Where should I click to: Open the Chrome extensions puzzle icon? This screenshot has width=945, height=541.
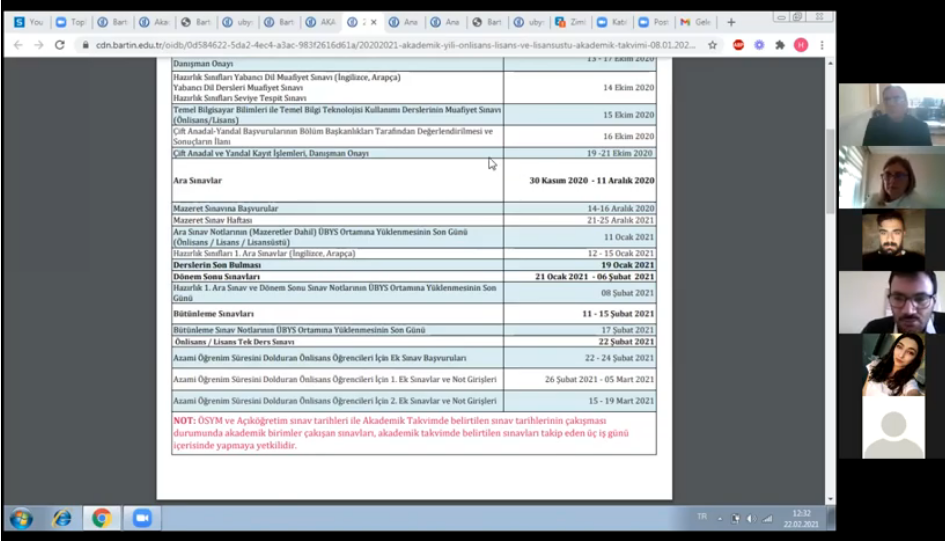780,45
